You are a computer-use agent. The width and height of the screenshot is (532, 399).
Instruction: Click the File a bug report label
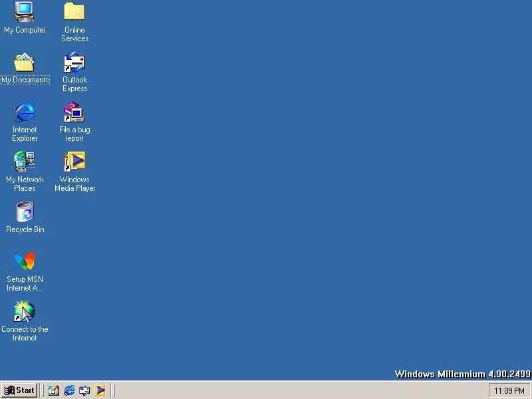click(74, 134)
